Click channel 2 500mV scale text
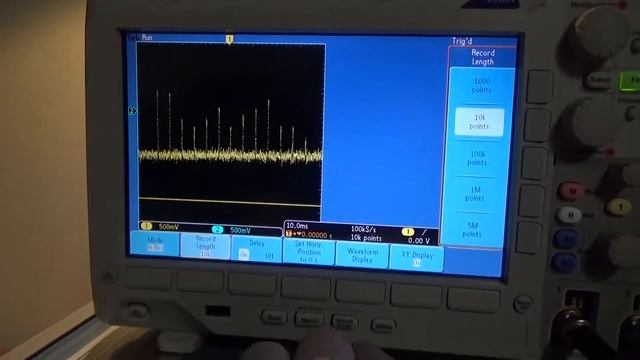Screen dimensions: 640x360 pos(240,230)
